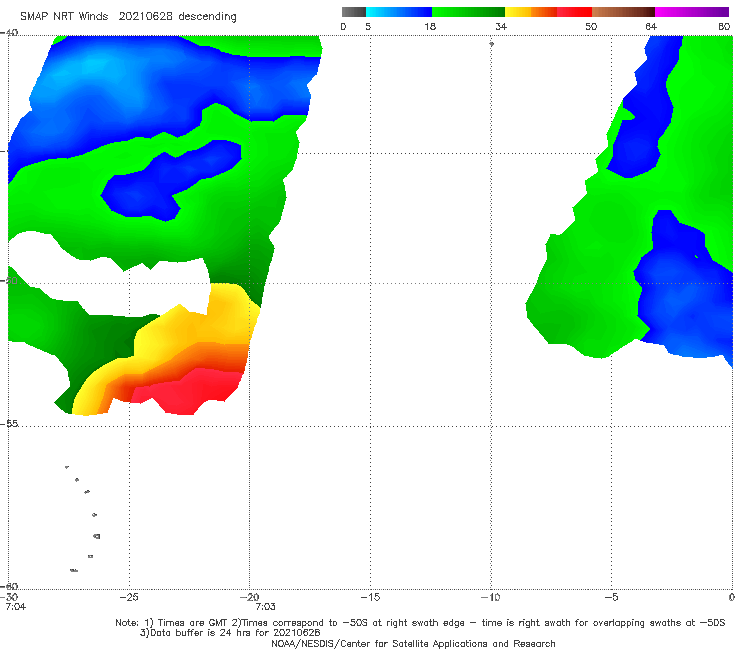Click the yellow-orange segment of the color bar

531,12
